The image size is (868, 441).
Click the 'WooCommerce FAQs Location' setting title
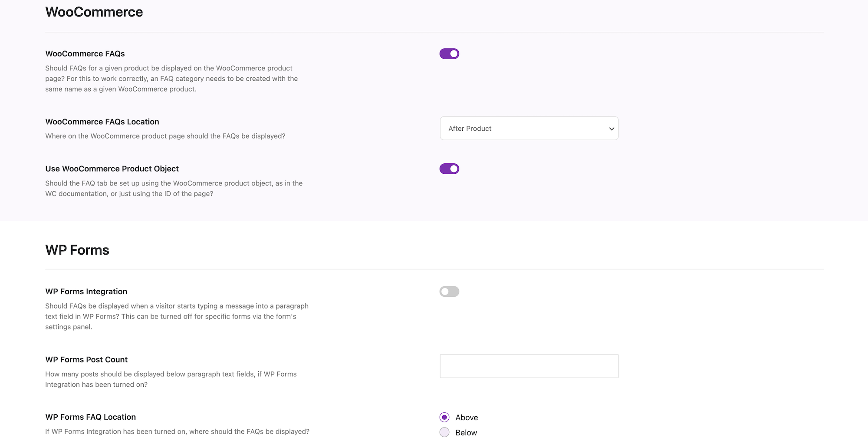(102, 122)
